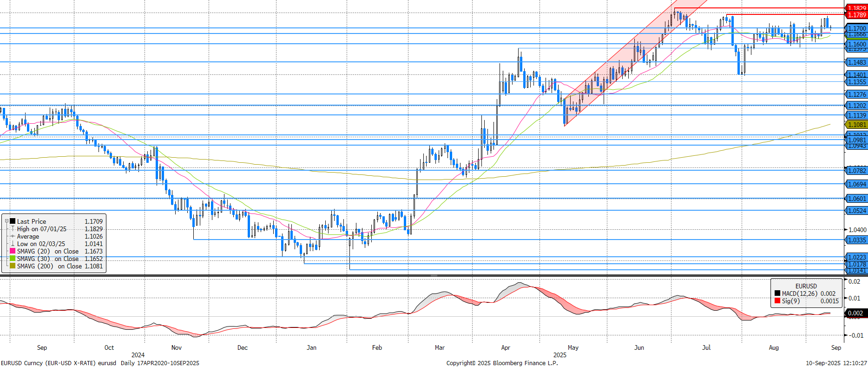Click the 1.0782 axis price label
The width and height of the screenshot is (868, 367).
[x=856, y=171]
